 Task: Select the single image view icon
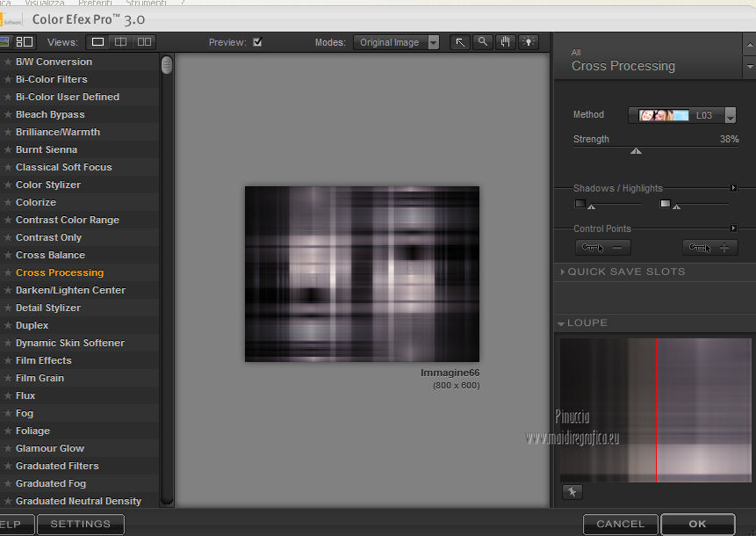point(97,42)
